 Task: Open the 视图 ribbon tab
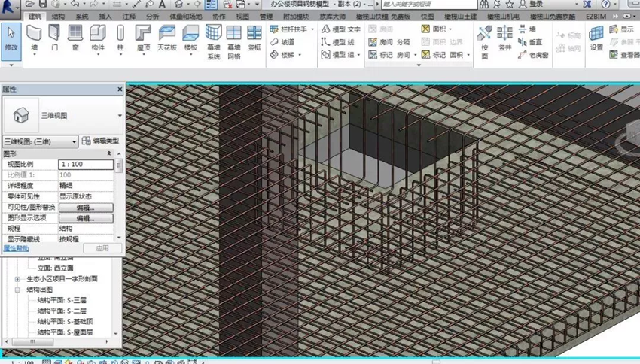[242, 16]
